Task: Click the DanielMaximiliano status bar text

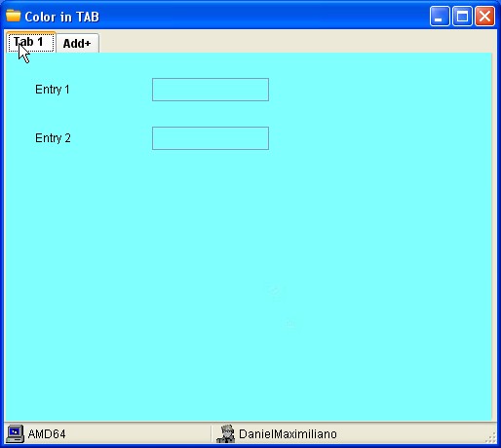Action: 288,434
